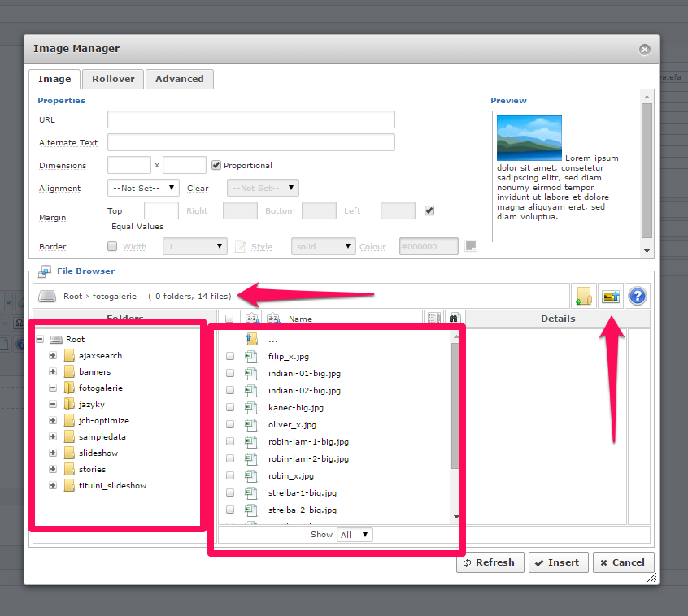
Task: Click the URL input field
Action: click(250, 119)
